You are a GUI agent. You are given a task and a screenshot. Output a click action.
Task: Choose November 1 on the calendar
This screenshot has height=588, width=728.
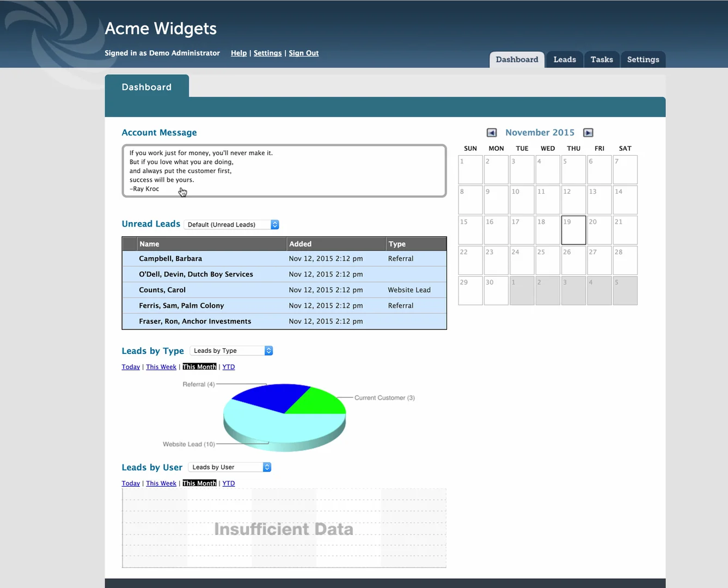coord(470,170)
